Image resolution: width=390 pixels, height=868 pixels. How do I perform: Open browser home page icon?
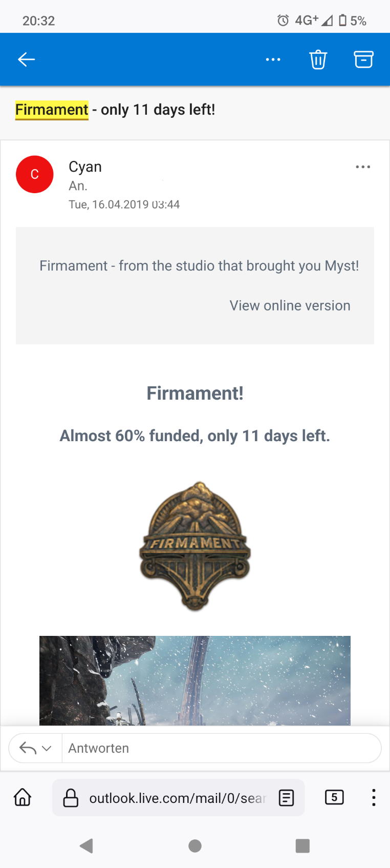point(23,797)
